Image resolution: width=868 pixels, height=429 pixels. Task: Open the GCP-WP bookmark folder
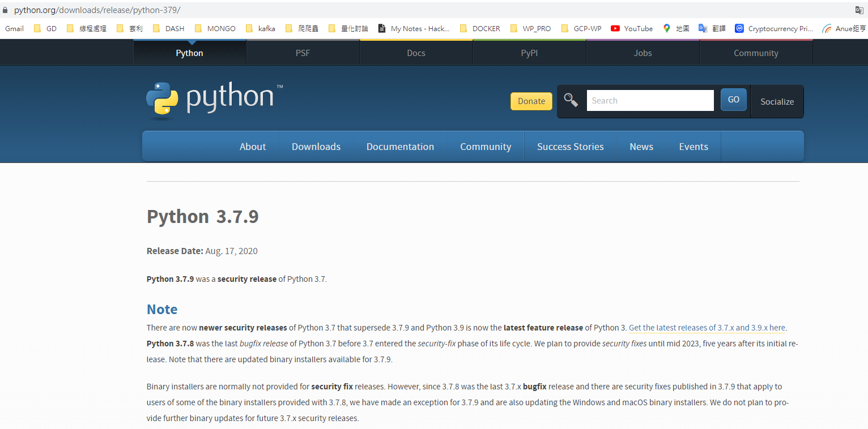coord(581,28)
